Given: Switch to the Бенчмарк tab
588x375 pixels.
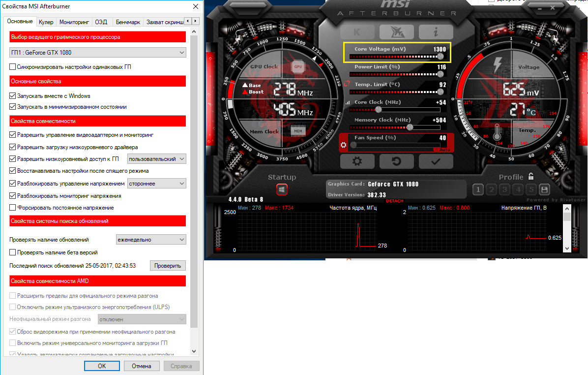Looking at the screenshot, I should (128, 22).
